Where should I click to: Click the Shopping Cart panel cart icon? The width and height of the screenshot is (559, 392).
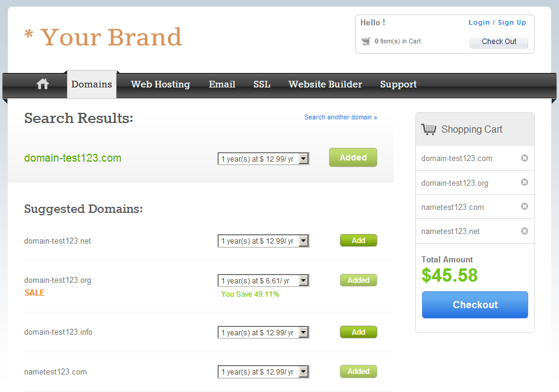(x=429, y=129)
